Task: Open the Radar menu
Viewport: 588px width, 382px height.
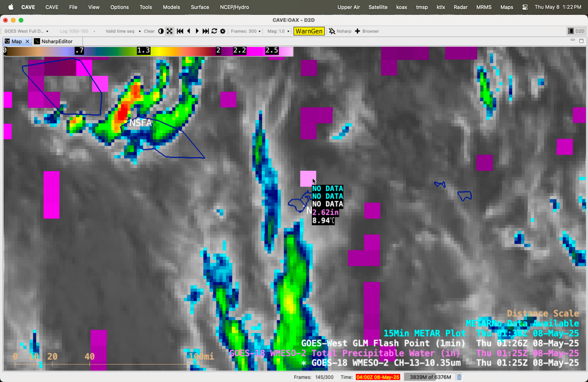Action: pyautogui.click(x=460, y=7)
